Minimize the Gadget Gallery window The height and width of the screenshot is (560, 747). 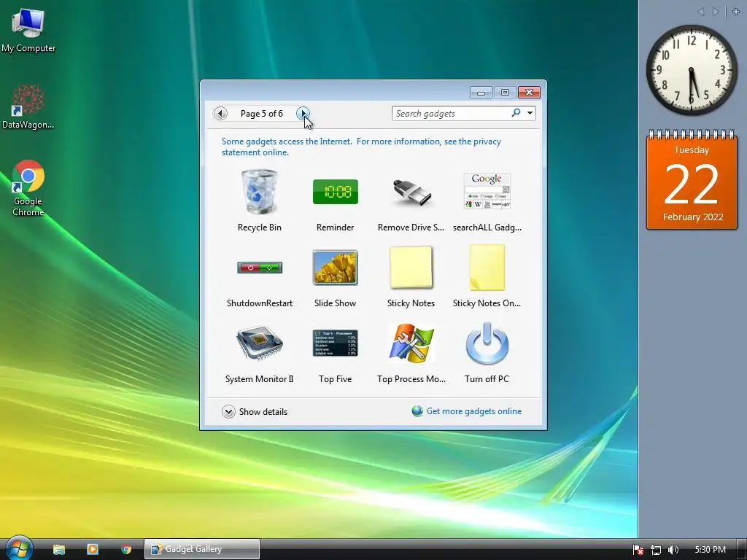pos(481,93)
